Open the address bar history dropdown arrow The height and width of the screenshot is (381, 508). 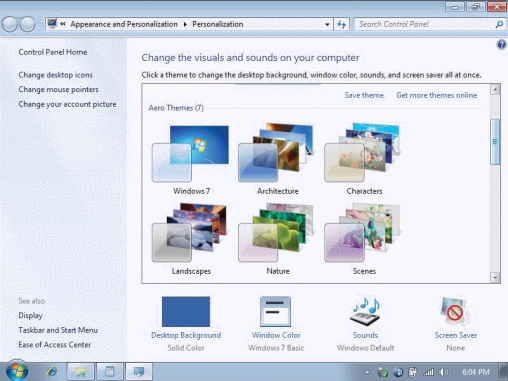pyautogui.click(x=327, y=24)
